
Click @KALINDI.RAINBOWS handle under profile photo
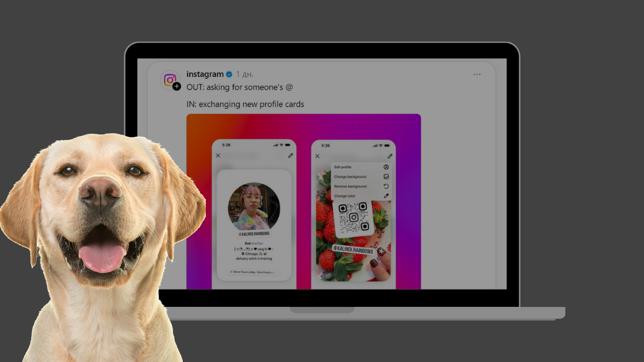pos(254,234)
